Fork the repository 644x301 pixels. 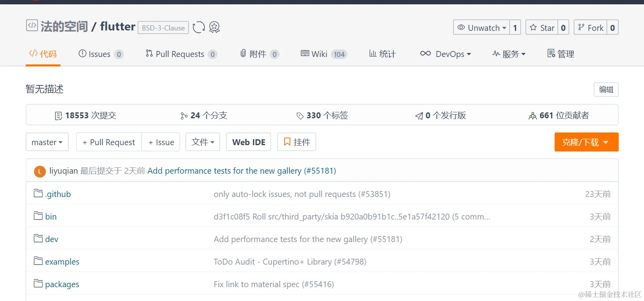(x=591, y=28)
